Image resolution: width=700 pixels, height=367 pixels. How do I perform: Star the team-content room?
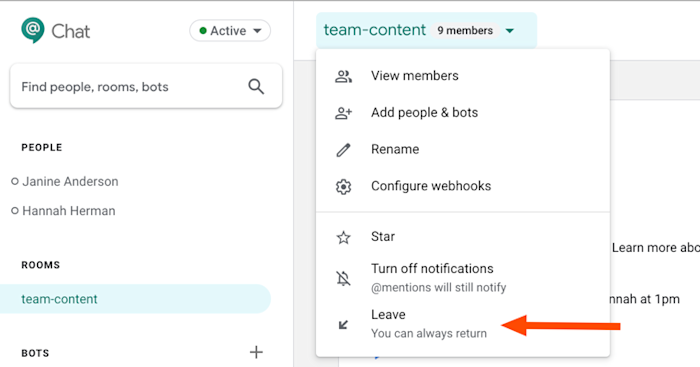coord(463,237)
